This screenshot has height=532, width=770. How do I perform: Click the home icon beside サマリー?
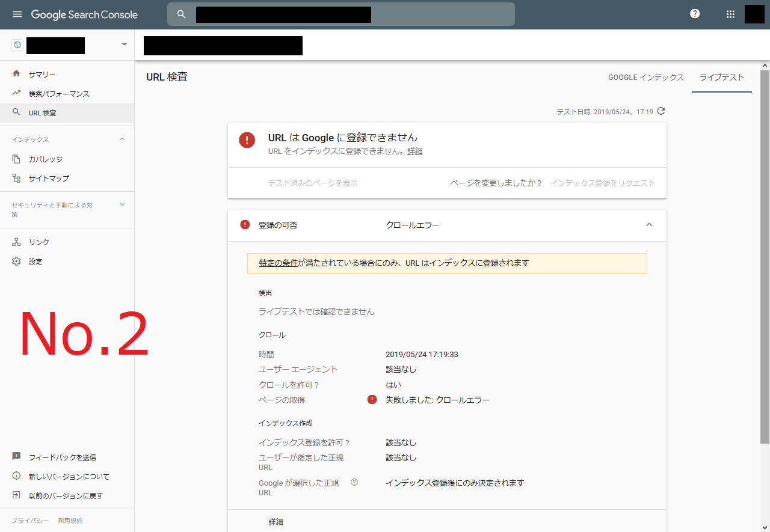pos(17,74)
